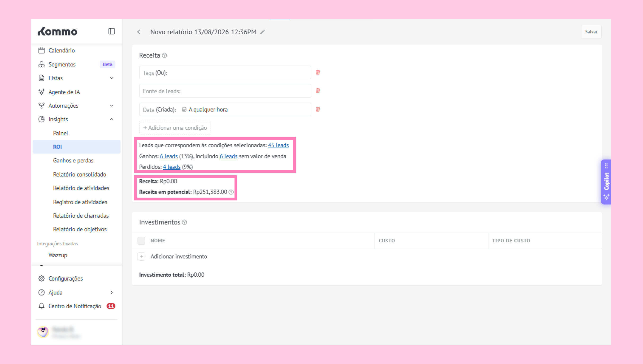The width and height of the screenshot is (643, 364).
Task: Remove the Fonte de leads condition
Action: (318, 91)
